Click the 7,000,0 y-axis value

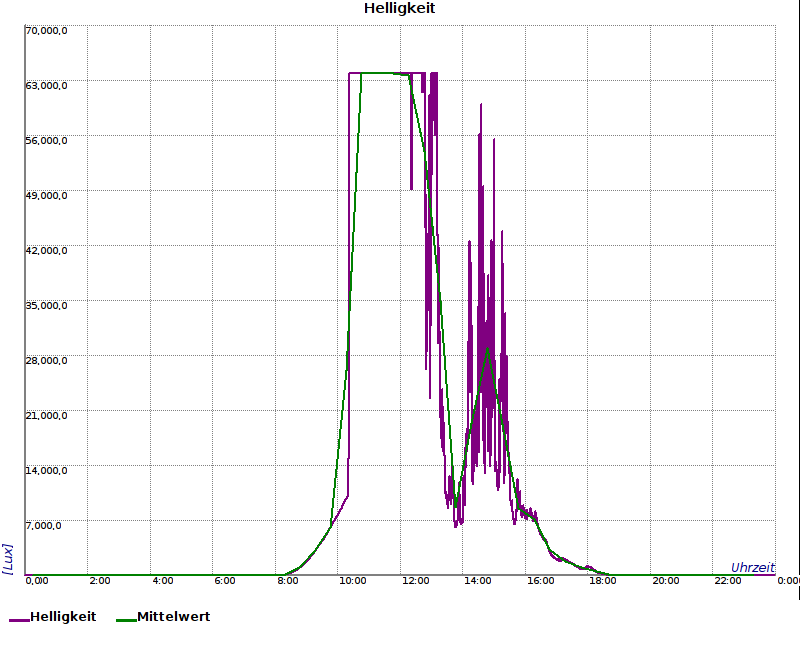coord(44,526)
